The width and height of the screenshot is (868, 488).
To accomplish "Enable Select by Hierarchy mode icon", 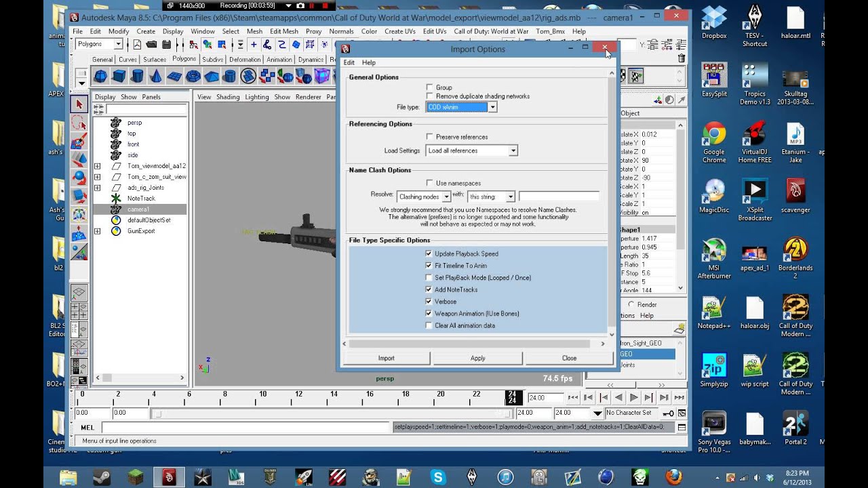I will [193, 45].
